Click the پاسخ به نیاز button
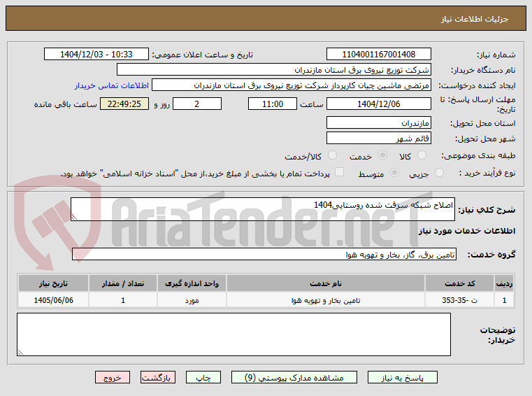This screenshot has width=532, height=396. coord(403,377)
